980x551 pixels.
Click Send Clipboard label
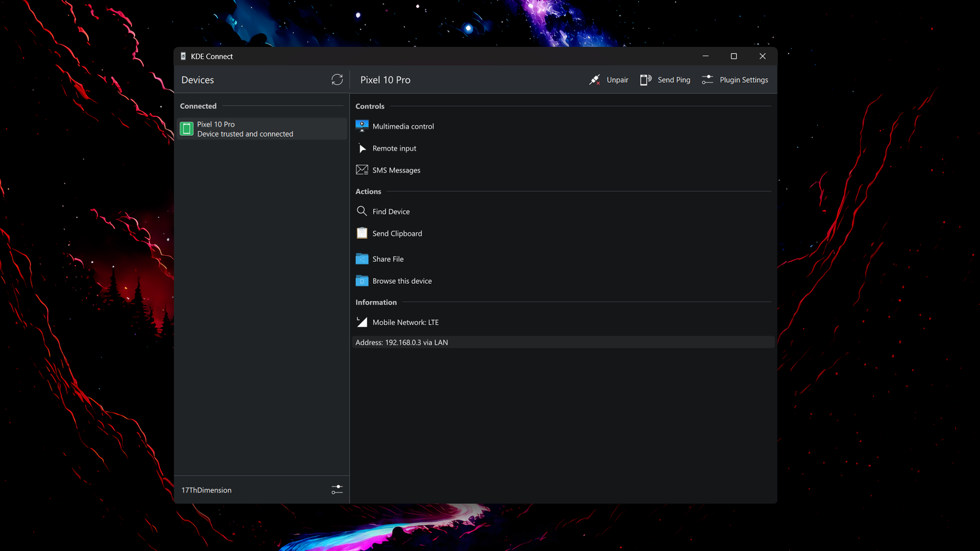click(x=397, y=234)
